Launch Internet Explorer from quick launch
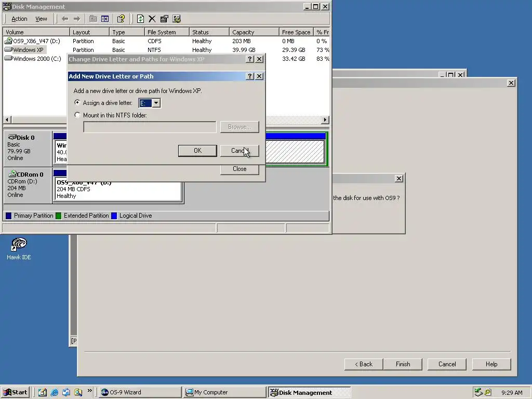The image size is (532, 399). click(54, 392)
